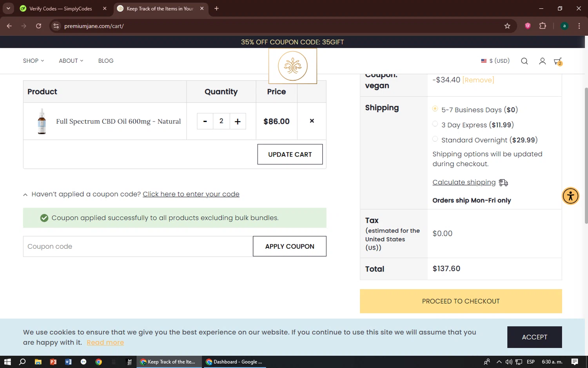588x368 pixels.
Task: Expand the ABOUT menu
Action: click(71, 61)
